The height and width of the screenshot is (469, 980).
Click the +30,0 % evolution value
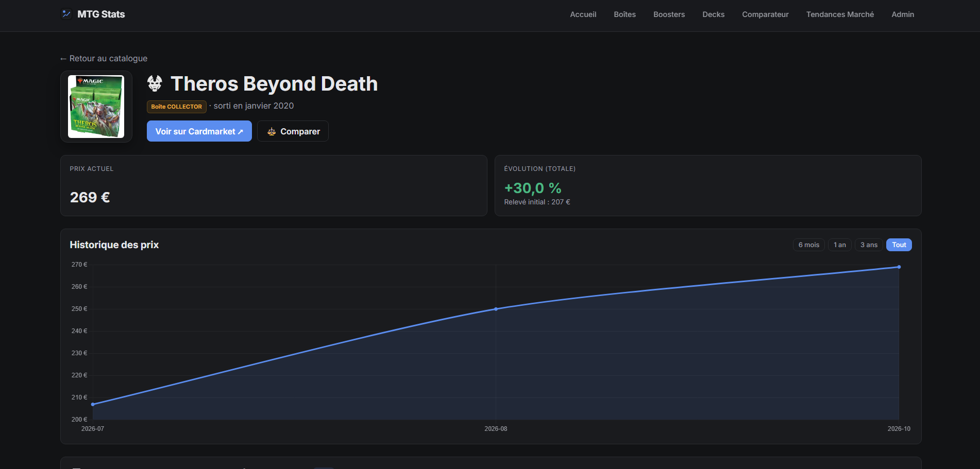tap(533, 188)
